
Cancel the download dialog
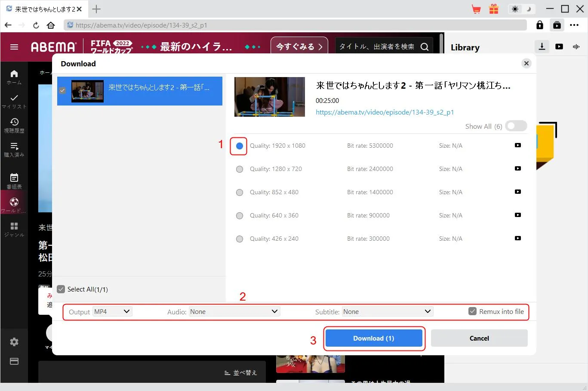pos(479,338)
